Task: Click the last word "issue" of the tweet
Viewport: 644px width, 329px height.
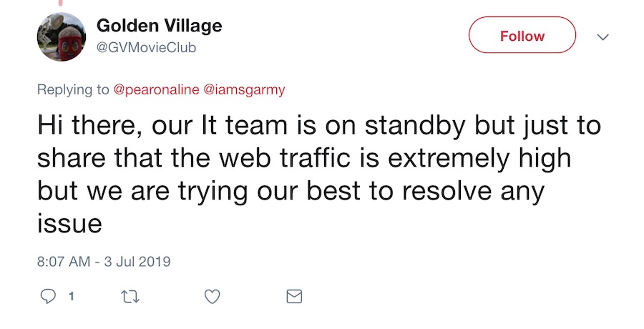Action: [x=69, y=223]
